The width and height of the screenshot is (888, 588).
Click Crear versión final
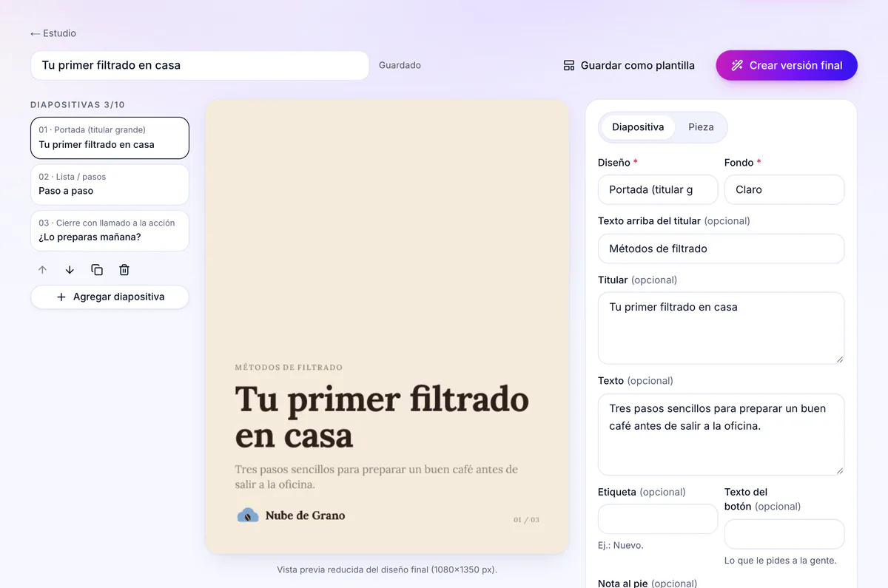point(787,65)
